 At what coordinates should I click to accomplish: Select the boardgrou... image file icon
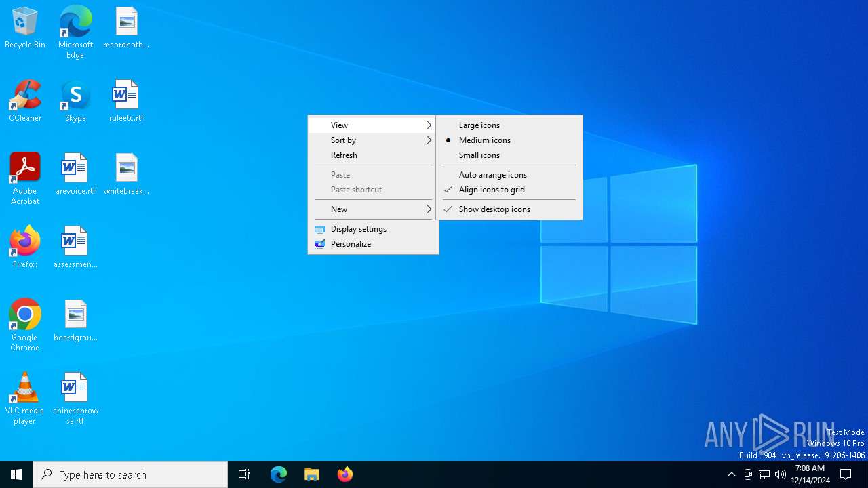[75, 321]
